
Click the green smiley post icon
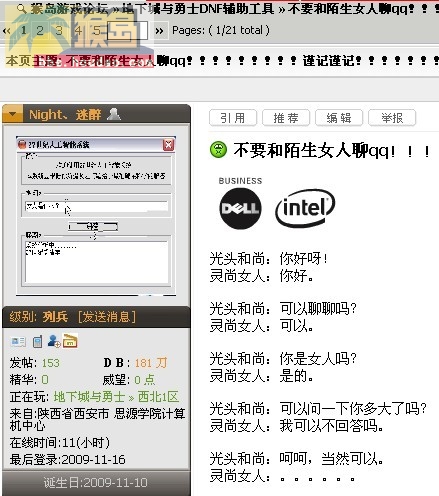218,150
